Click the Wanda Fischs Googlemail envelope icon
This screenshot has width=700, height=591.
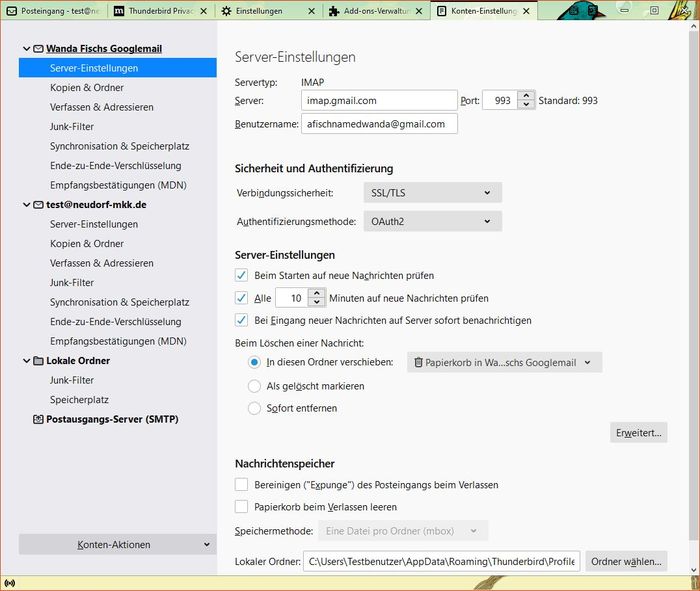click(38, 48)
